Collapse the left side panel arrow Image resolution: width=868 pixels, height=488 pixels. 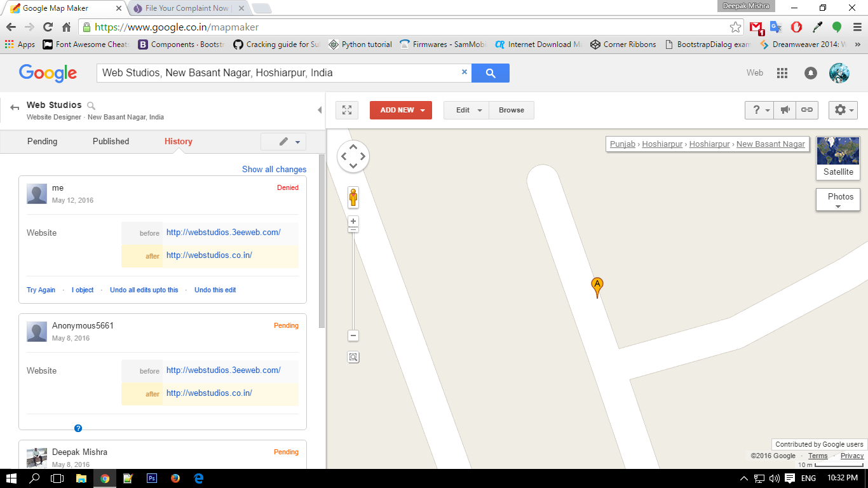coord(320,110)
